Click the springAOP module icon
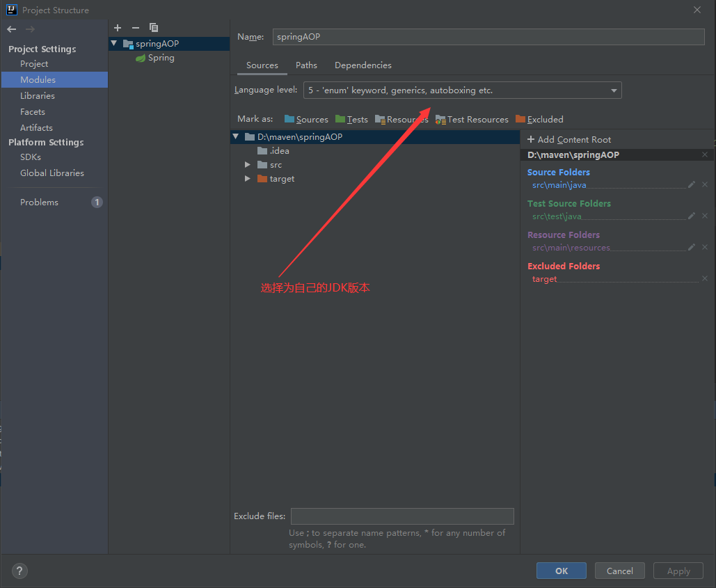 [128, 45]
